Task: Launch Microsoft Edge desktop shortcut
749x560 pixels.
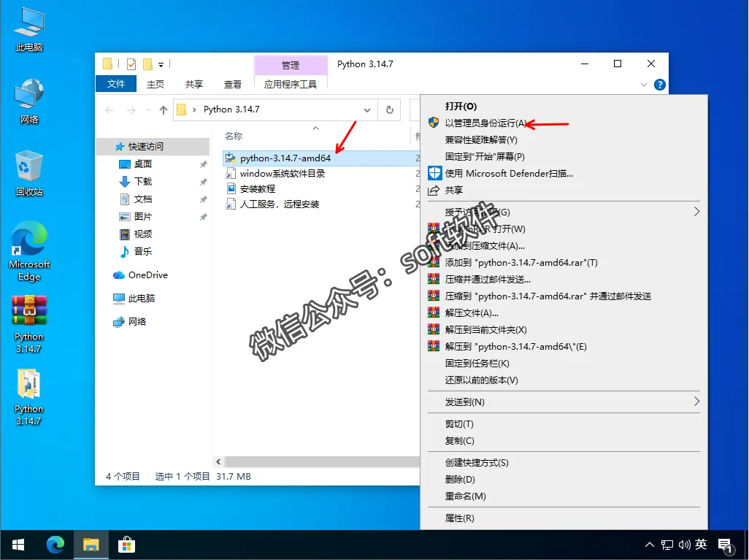Action: click(29, 251)
